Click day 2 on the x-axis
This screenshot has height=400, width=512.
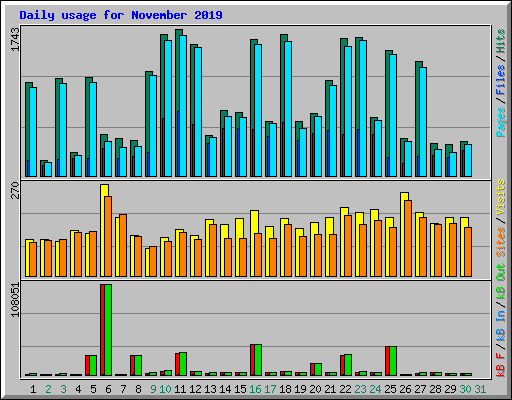48,389
